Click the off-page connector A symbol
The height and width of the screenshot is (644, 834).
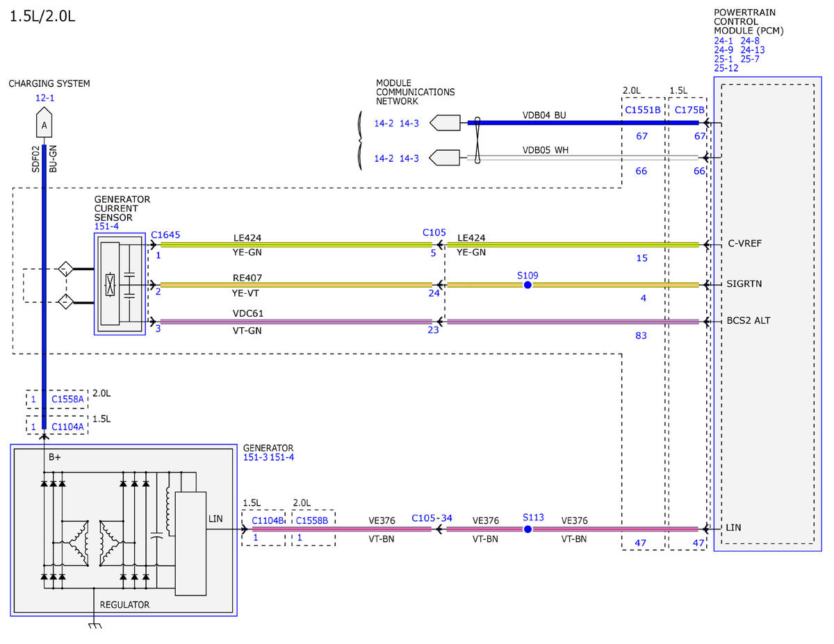[44, 122]
